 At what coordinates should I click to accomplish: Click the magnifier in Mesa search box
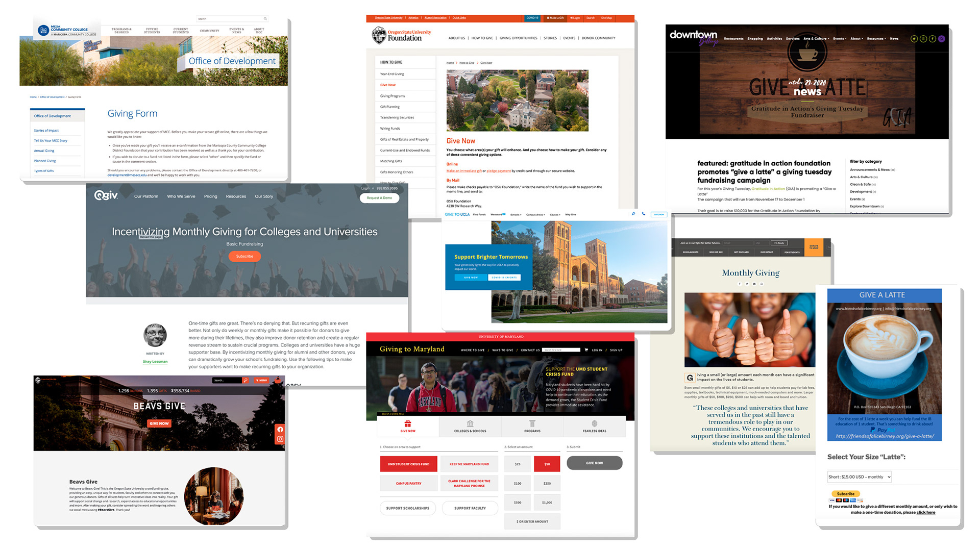point(265,19)
